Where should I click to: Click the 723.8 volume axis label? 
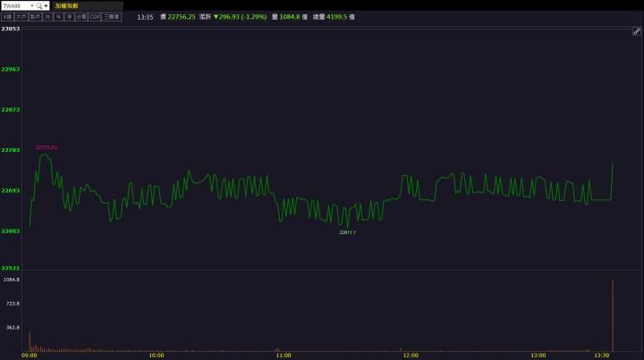(13, 304)
